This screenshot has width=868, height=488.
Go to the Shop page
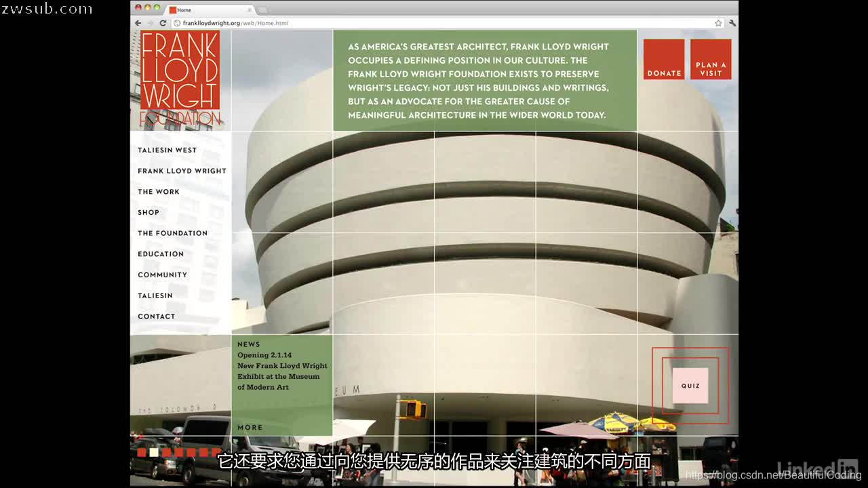point(149,213)
